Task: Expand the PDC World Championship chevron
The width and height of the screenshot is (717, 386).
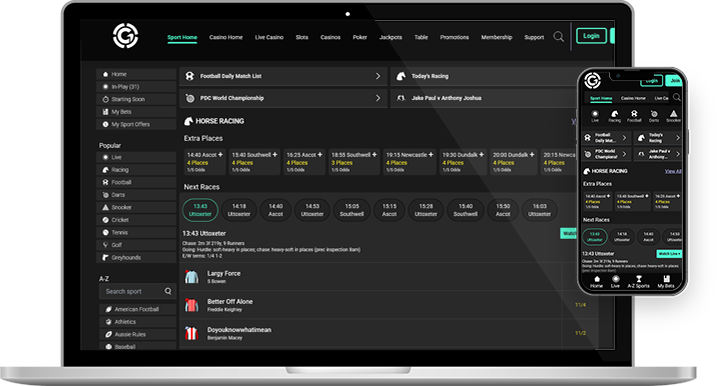Action: [x=378, y=98]
